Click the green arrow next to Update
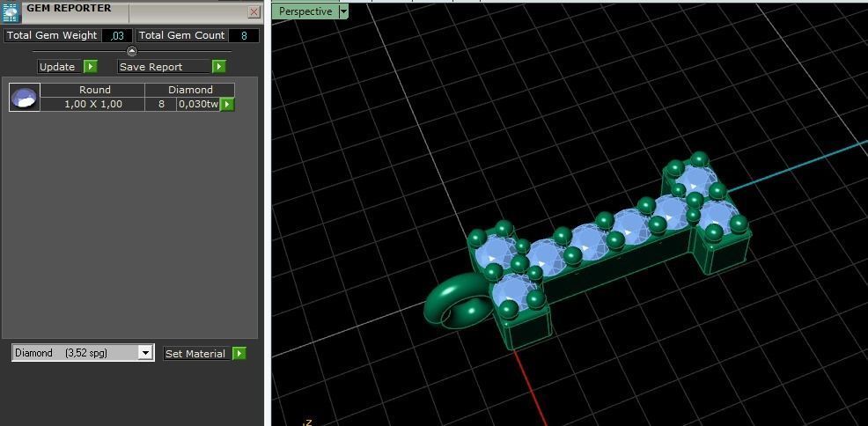 90,66
